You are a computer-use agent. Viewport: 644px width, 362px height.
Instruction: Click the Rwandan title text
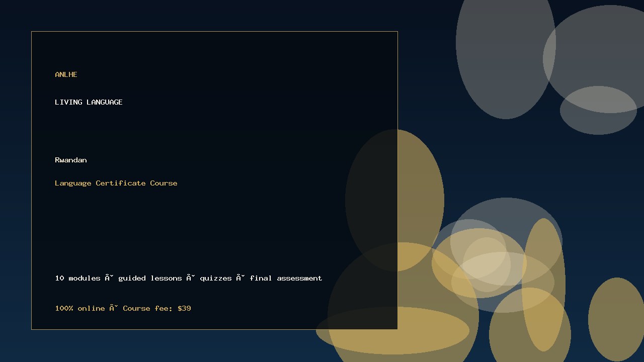pos(71,160)
